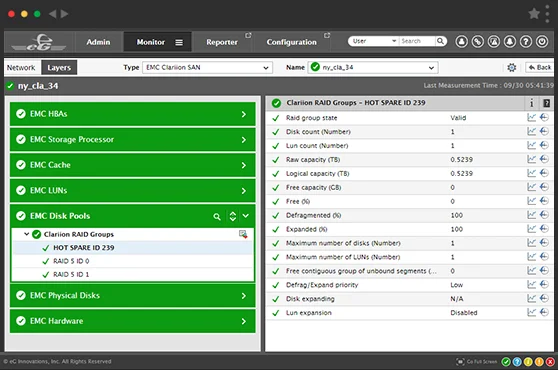
Task: Toggle the blue unknown status circle
Action: point(517,362)
